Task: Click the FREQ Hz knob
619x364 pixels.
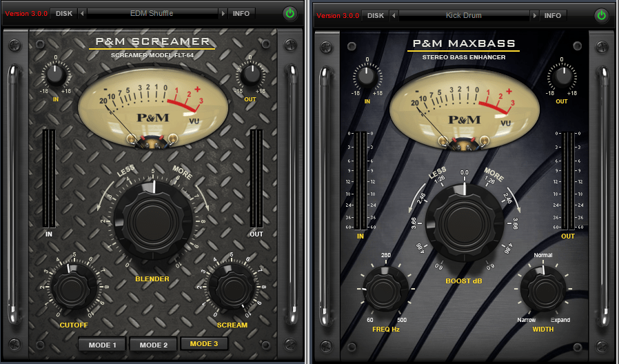Action: (x=386, y=289)
